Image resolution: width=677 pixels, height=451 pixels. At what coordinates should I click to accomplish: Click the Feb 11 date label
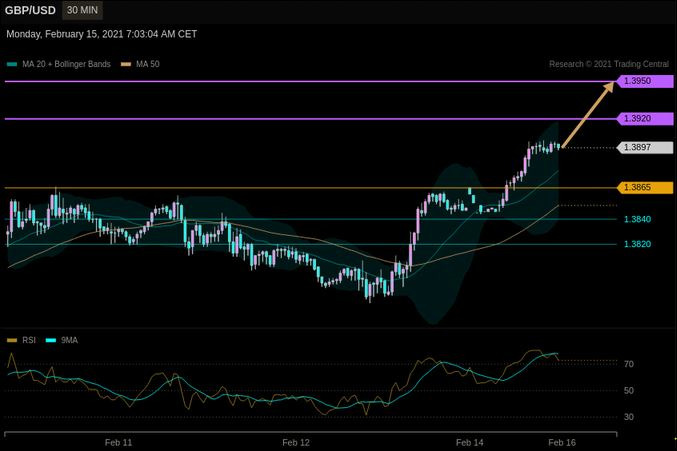[x=118, y=442]
